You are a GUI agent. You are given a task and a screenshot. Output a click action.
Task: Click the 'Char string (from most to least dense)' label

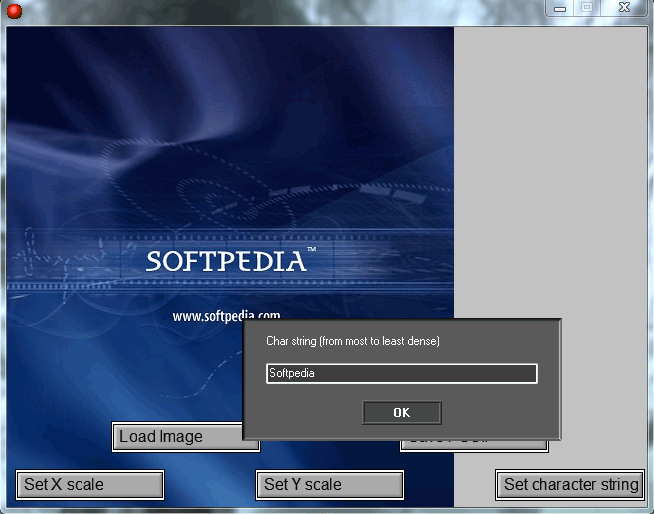tap(353, 341)
